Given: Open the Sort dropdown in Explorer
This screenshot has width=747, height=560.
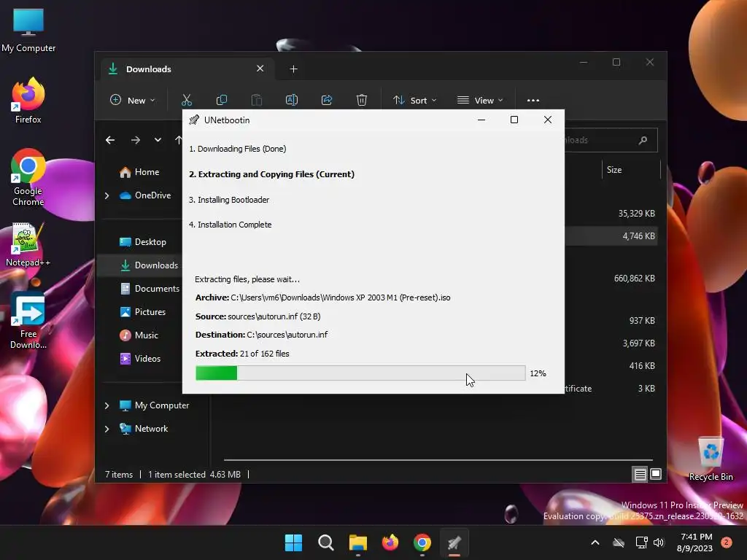Looking at the screenshot, I should [414, 100].
